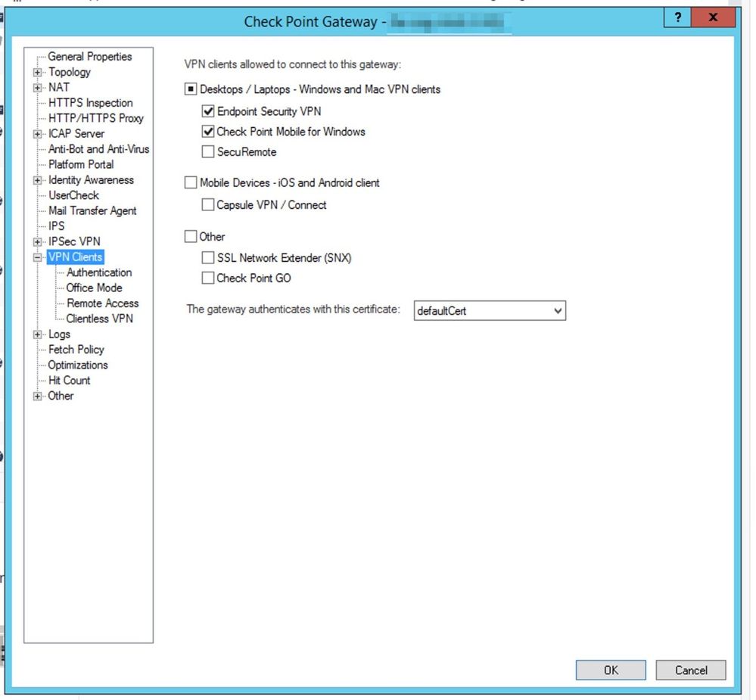This screenshot has width=756, height=700.
Task: Expand the Identity Awareness tree node
Action: [37, 180]
